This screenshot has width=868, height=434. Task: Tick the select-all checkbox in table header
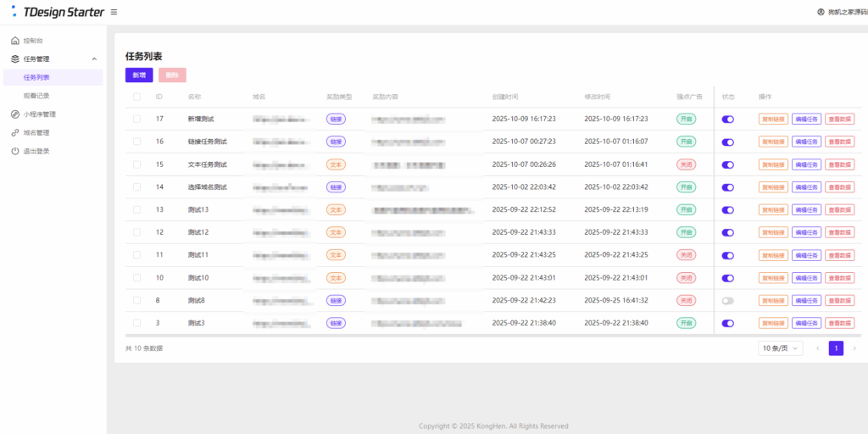click(137, 97)
